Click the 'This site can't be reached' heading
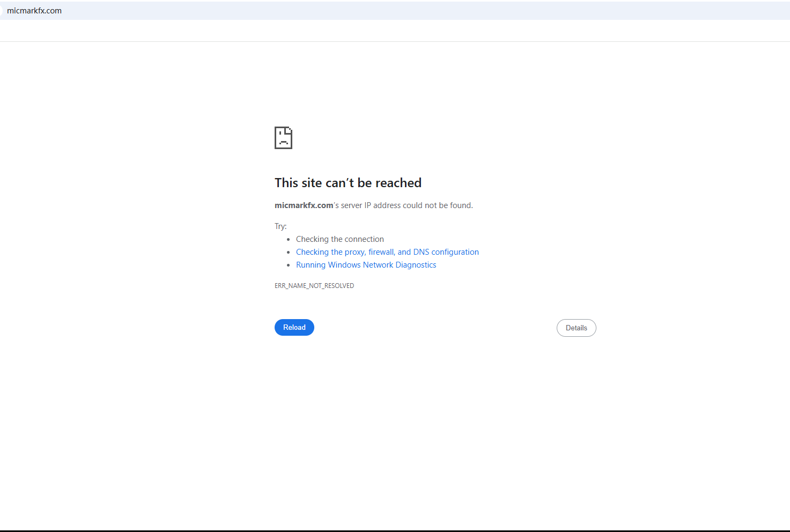790x532 pixels. (348, 183)
